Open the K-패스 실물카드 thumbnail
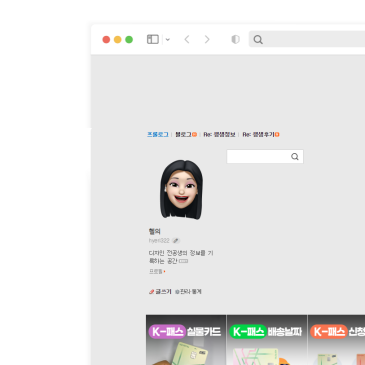The image size is (365, 365). click(x=186, y=340)
